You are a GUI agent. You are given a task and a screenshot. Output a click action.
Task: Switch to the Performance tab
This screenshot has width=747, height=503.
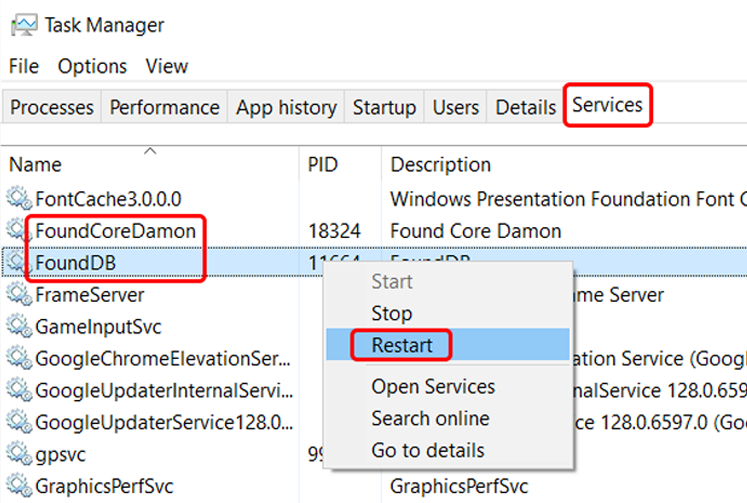(x=164, y=107)
